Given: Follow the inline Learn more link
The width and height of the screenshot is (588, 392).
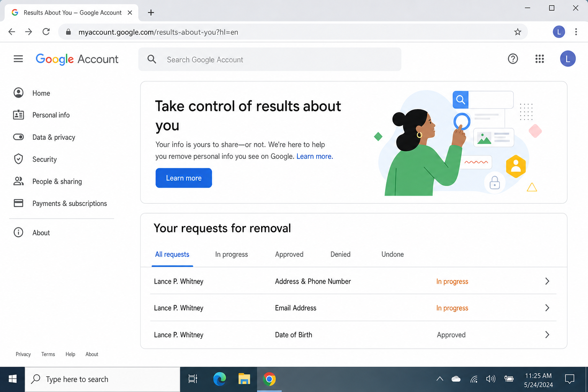Looking at the screenshot, I should click(x=315, y=156).
